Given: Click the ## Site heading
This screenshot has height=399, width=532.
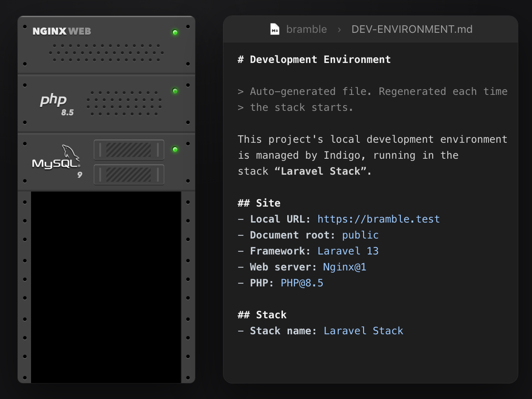Looking at the screenshot, I should [x=259, y=203].
